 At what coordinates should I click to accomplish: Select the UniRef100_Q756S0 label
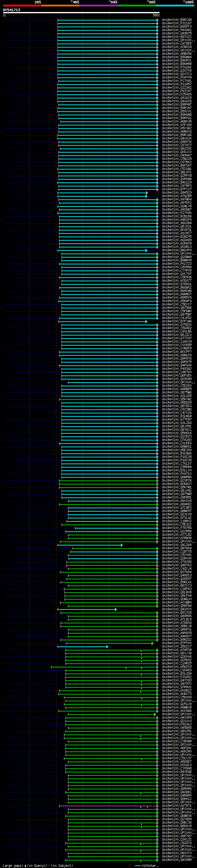[x=176, y=325]
